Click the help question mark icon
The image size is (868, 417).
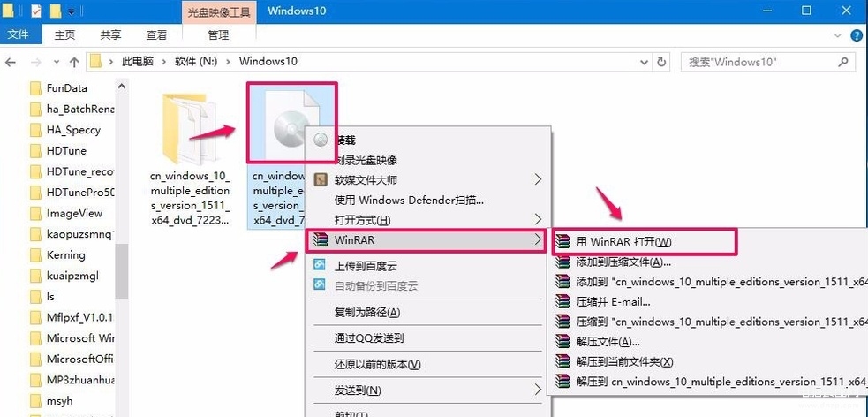coord(856,34)
